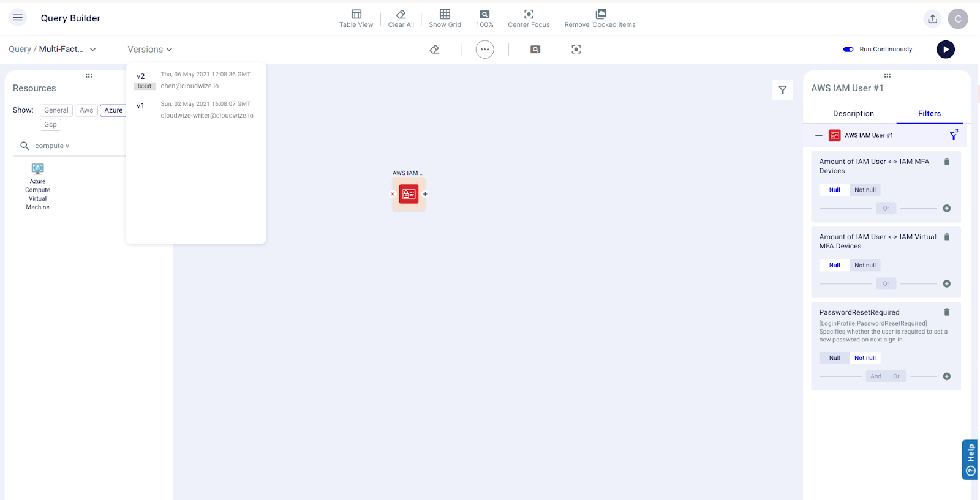Run the query with the play button
Image resolution: width=980 pixels, height=500 pixels.
[x=946, y=50]
